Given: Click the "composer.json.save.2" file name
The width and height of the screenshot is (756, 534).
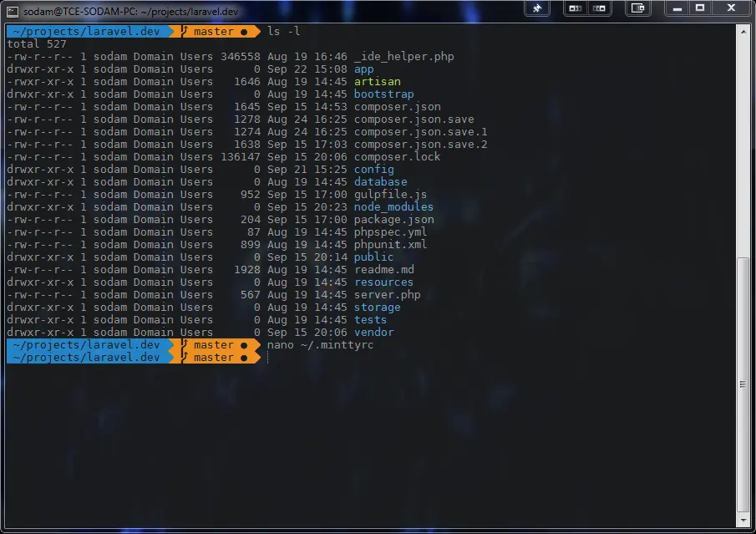Looking at the screenshot, I should (x=420, y=145).
